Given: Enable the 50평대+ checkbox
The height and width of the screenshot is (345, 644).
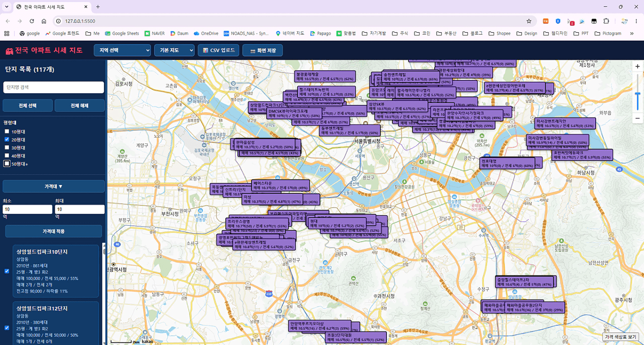Looking at the screenshot, I should coord(7,163).
